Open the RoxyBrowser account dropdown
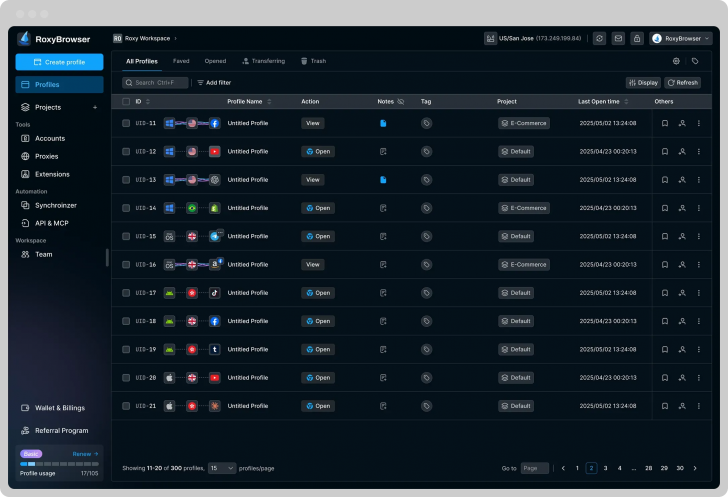728x497 pixels. [681, 38]
